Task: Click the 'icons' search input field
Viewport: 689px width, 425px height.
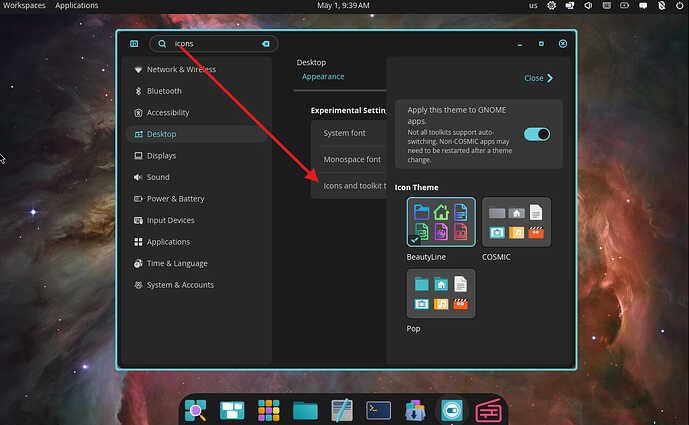Action: pos(214,44)
